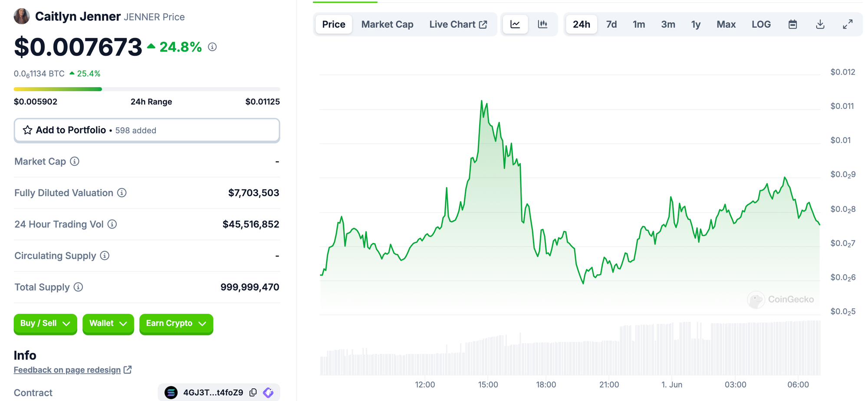The image size is (868, 401).
Task: Show Fully Diluted Valuation info tooltip
Action: pyautogui.click(x=122, y=193)
